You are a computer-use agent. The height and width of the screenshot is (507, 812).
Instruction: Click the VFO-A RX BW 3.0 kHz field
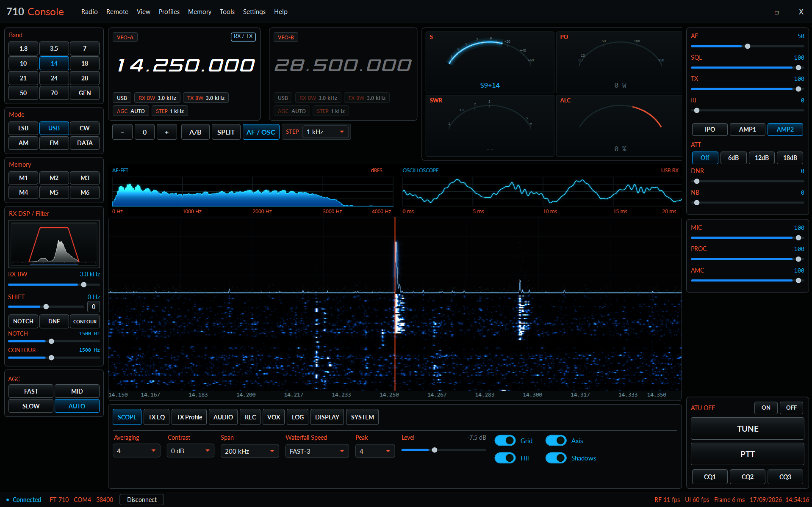click(x=158, y=98)
